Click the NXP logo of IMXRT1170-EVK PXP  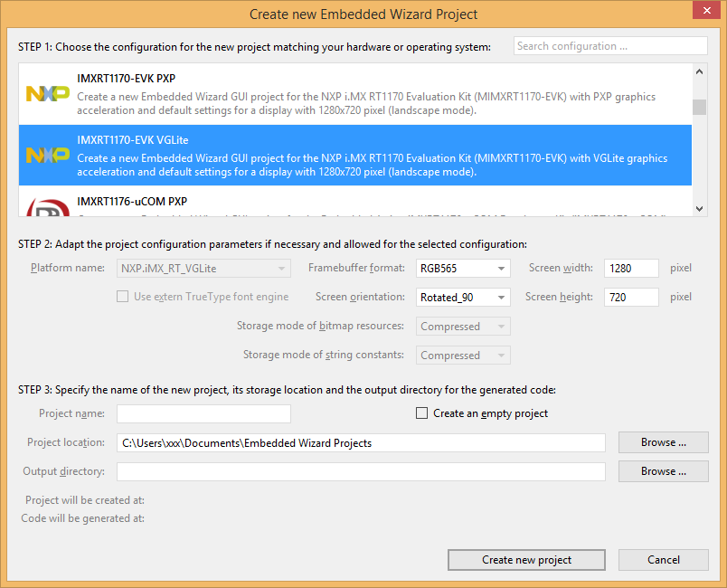pyautogui.click(x=47, y=93)
